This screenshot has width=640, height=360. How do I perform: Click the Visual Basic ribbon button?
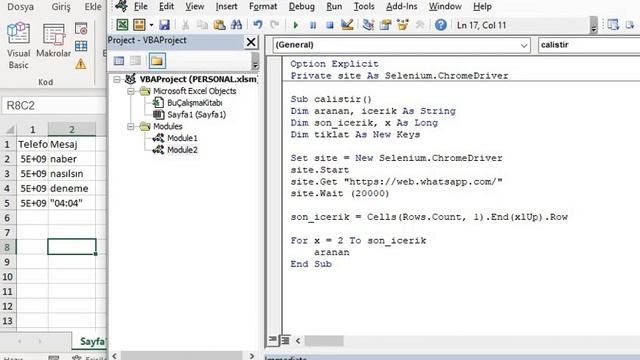(18, 46)
